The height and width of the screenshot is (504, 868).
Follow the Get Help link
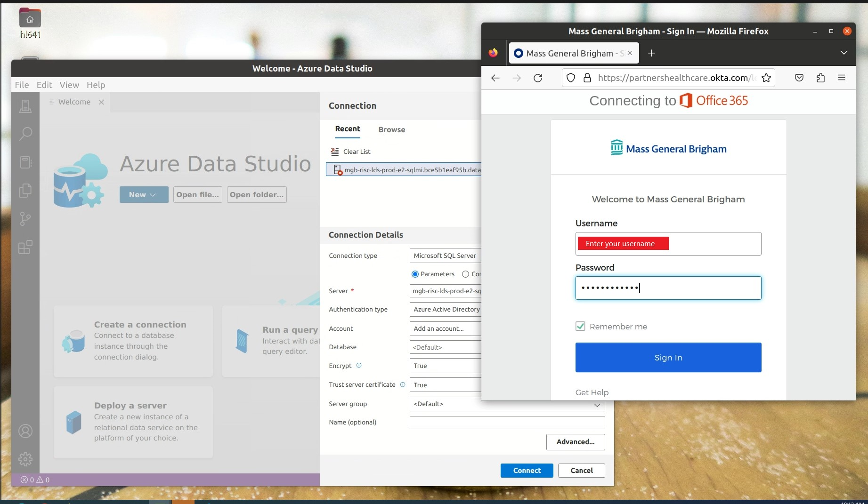click(592, 392)
